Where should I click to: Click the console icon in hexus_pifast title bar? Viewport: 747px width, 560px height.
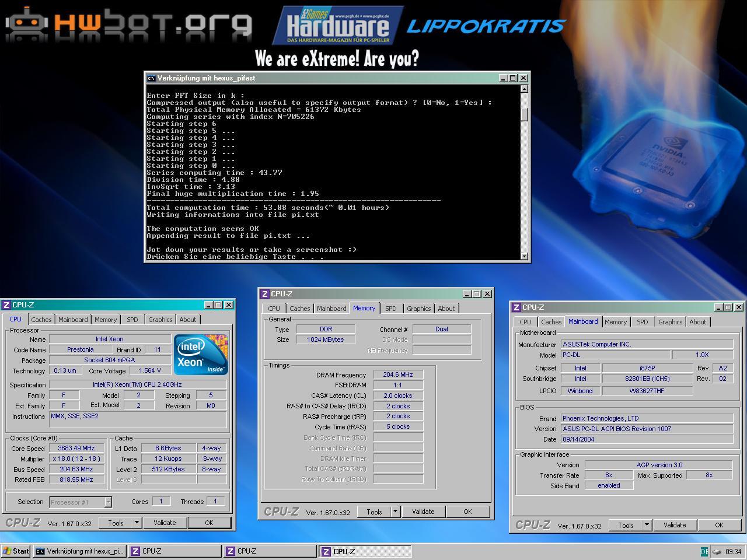click(151, 78)
